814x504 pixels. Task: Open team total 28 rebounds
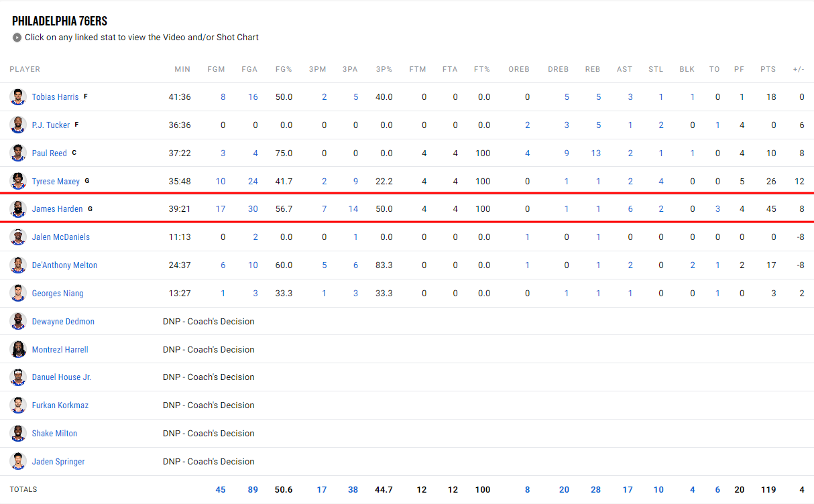click(596, 490)
